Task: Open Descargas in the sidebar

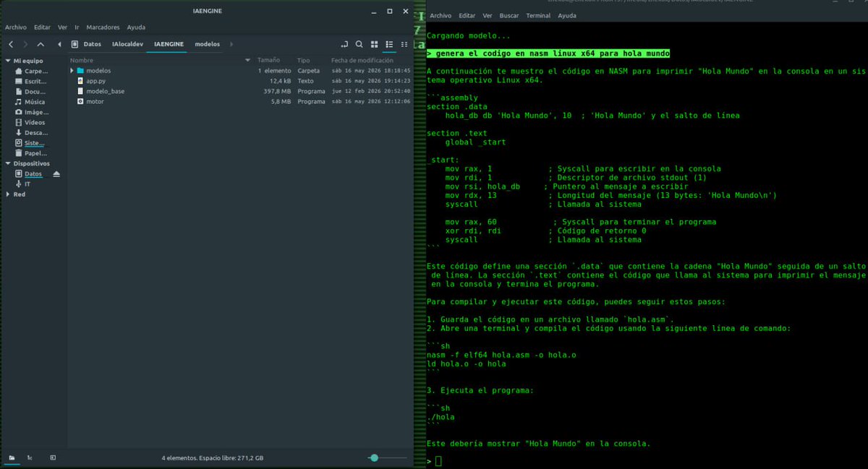Action: (x=31, y=132)
